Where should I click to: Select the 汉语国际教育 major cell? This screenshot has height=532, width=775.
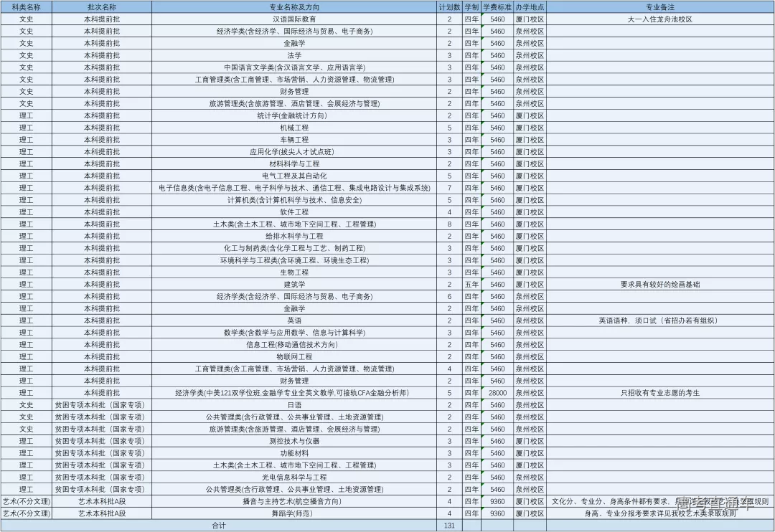pyautogui.click(x=294, y=19)
